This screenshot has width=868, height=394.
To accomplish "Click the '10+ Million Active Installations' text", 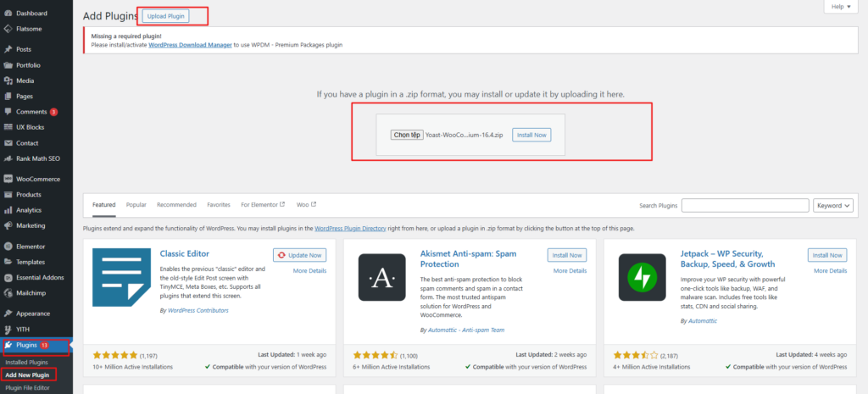I will tap(133, 367).
